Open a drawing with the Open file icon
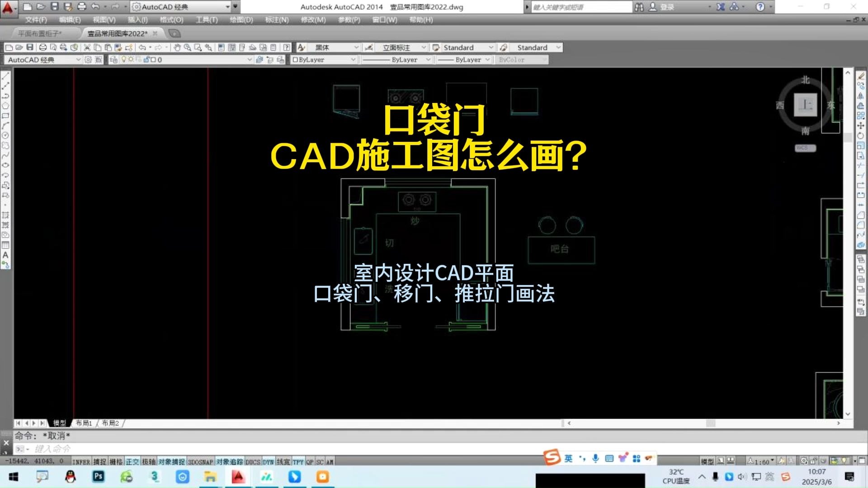 [x=19, y=47]
